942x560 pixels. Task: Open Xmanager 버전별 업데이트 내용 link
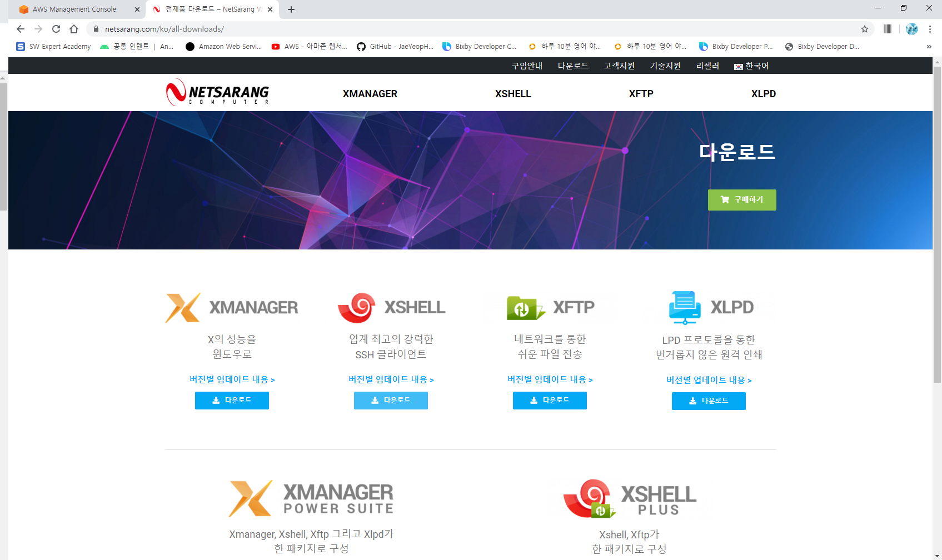232,379
